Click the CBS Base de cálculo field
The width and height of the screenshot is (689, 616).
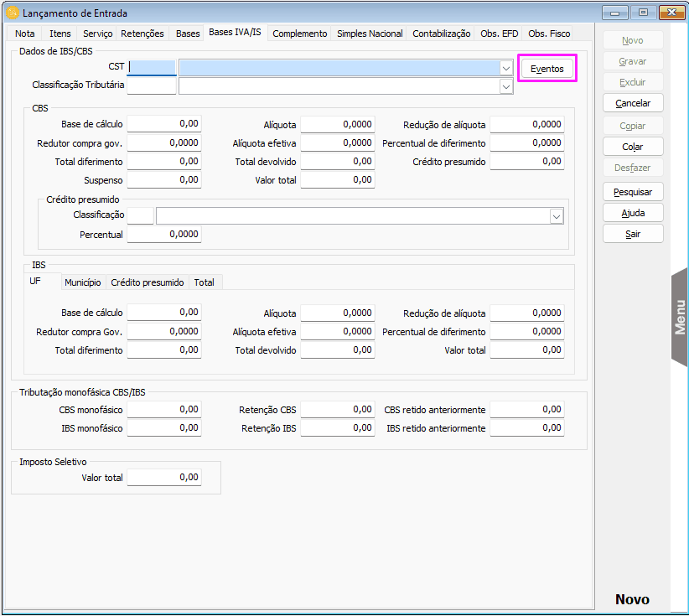(x=164, y=124)
